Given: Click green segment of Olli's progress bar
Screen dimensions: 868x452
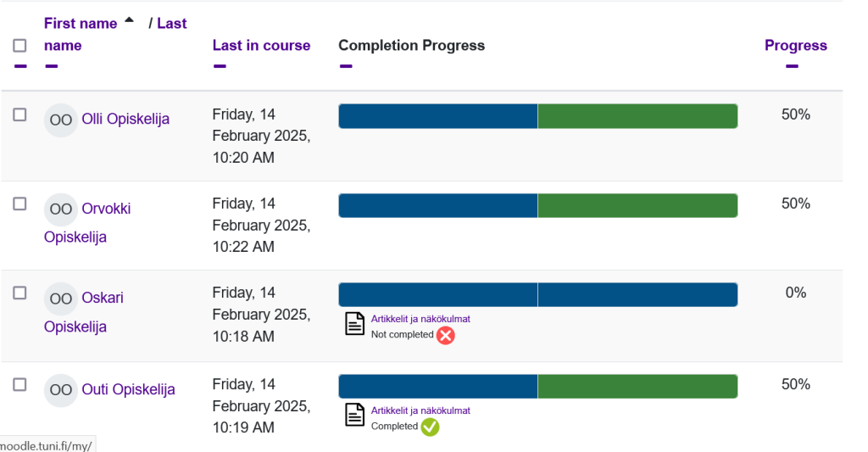Looking at the screenshot, I should [637, 116].
